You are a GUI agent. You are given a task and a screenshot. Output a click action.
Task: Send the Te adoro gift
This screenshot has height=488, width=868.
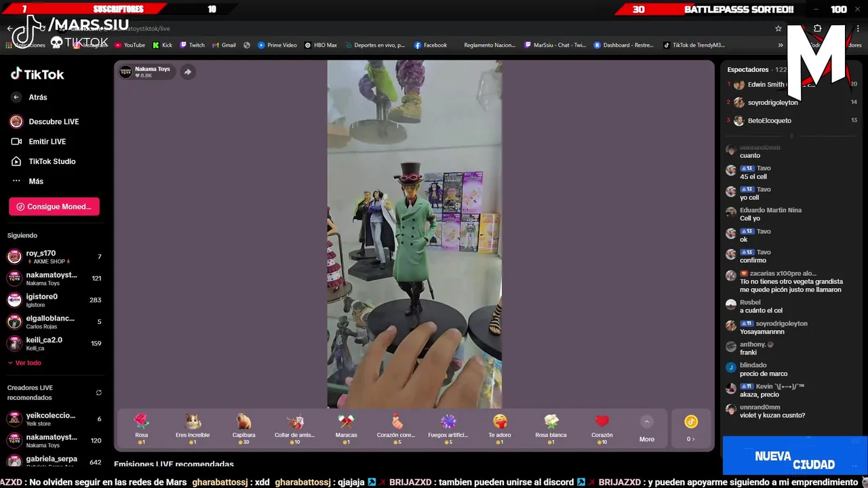click(500, 429)
